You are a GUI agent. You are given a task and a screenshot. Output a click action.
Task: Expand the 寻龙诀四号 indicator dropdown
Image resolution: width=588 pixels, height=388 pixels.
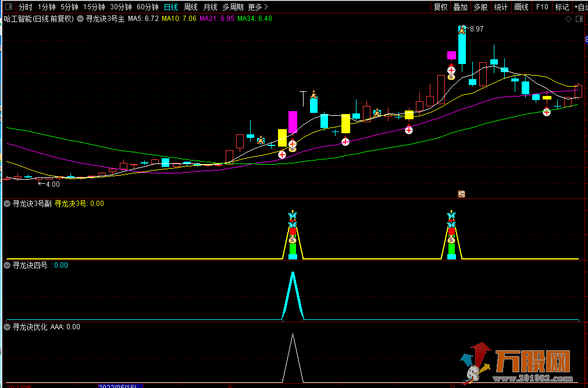(x=7, y=265)
